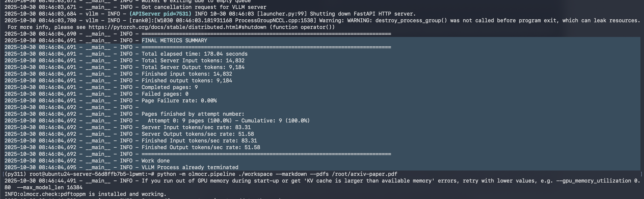Click Server Output tokens/sec rate: 51.58
The height and width of the screenshot is (199, 644).
(x=198, y=134)
